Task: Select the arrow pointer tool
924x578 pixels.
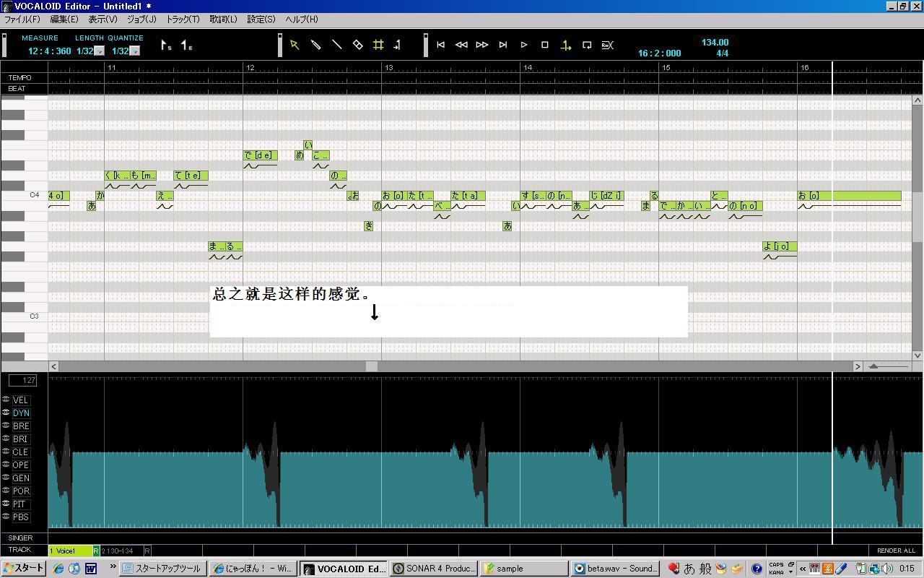Action: (295, 45)
